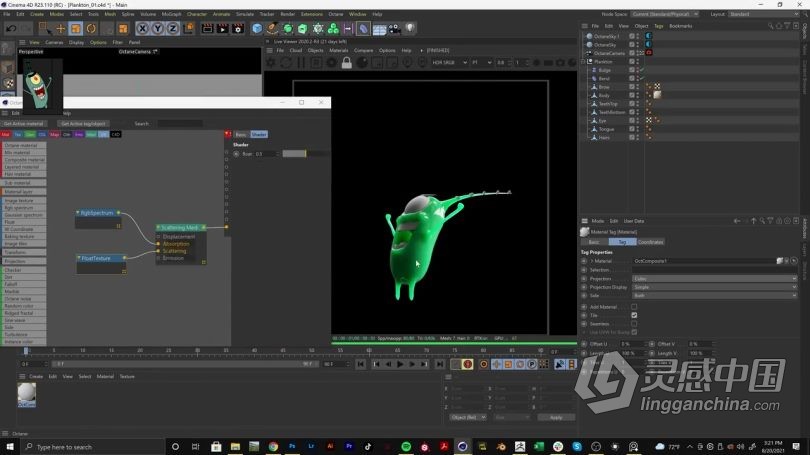Screen dimensions: 810x455
Task: Open Object (Rel) dropdown in Coordinates manager
Action: point(468,417)
